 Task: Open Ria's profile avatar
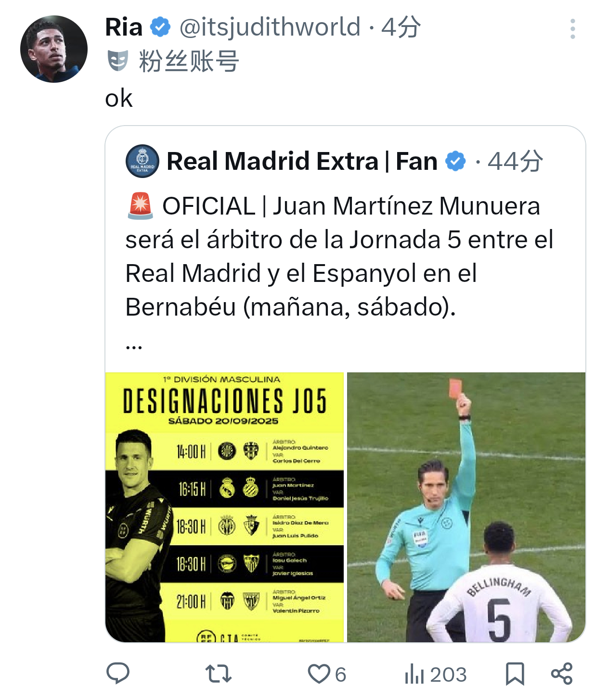pos(54,49)
